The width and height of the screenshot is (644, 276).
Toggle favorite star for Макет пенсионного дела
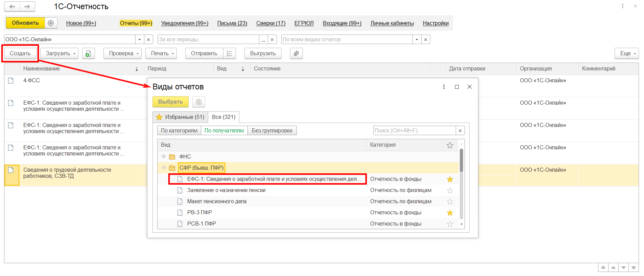click(x=450, y=201)
